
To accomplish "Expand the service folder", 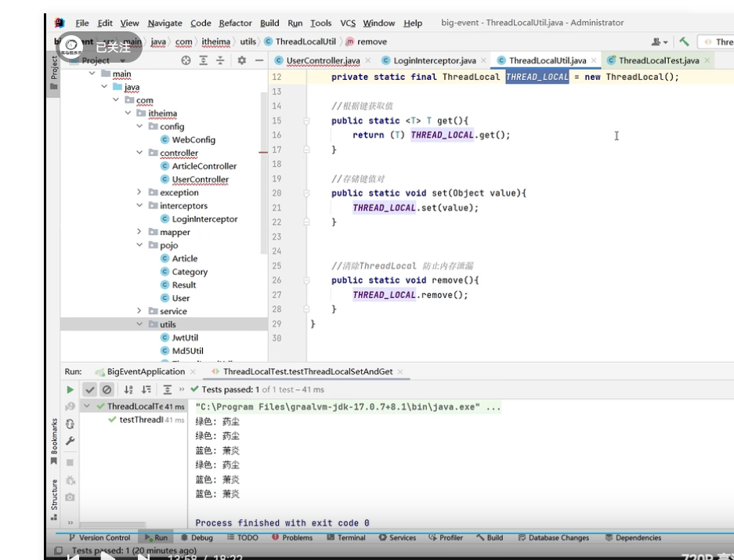I will coord(139,311).
